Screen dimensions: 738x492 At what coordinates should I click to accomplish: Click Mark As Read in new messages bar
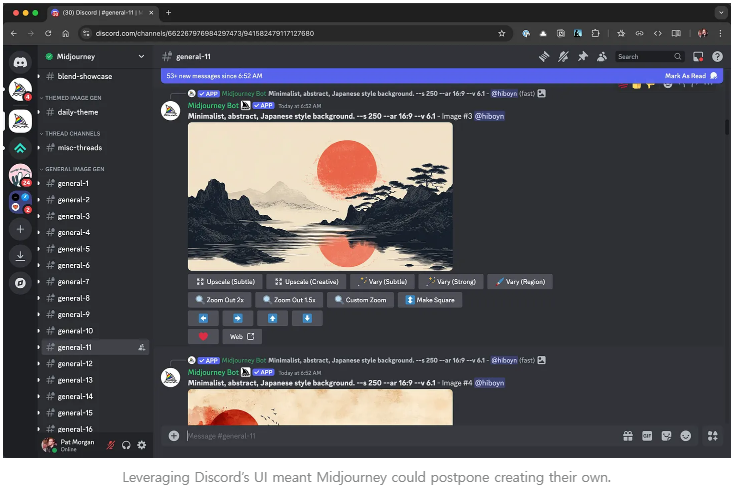click(x=691, y=75)
